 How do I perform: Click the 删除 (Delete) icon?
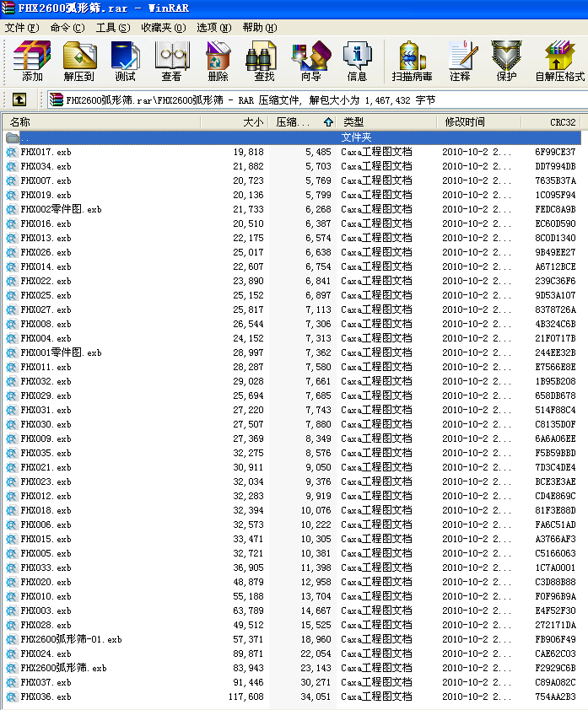(x=218, y=61)
